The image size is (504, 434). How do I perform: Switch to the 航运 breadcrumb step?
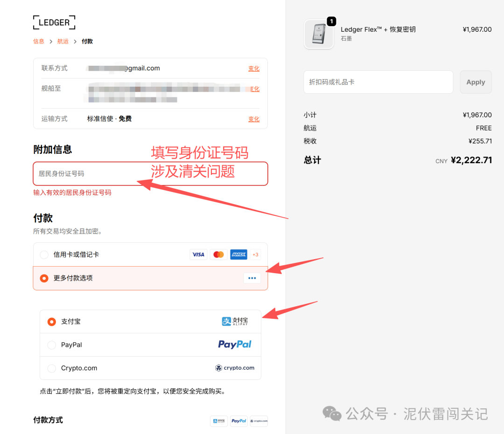[63, 41]
